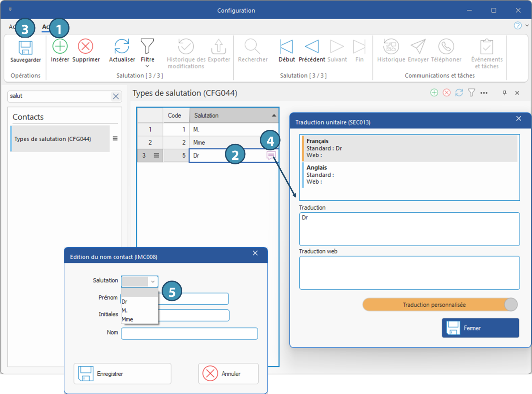
Task: Expand the Salutation combo box
Action: (153, 282)
